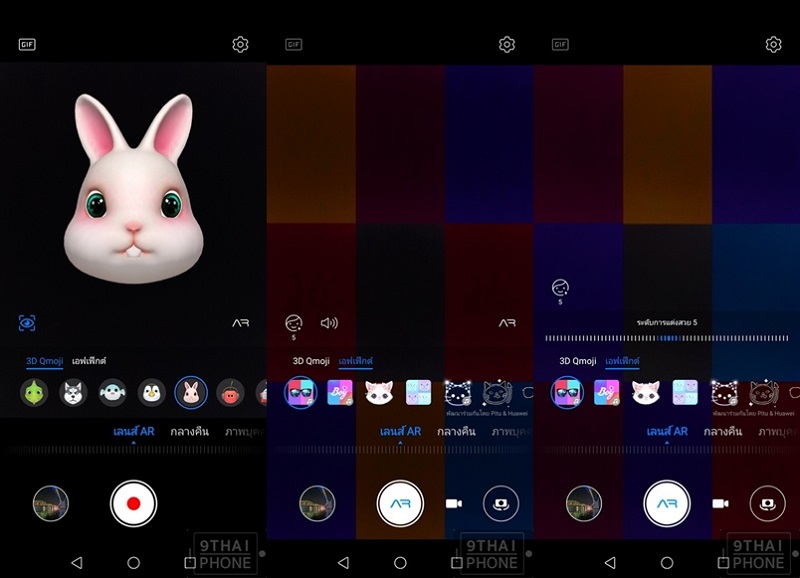This screenshot has height=578, width=800.
Task: Switch to เอฟเฟ็กต์ tab in right screen
Action: [622, 361]
